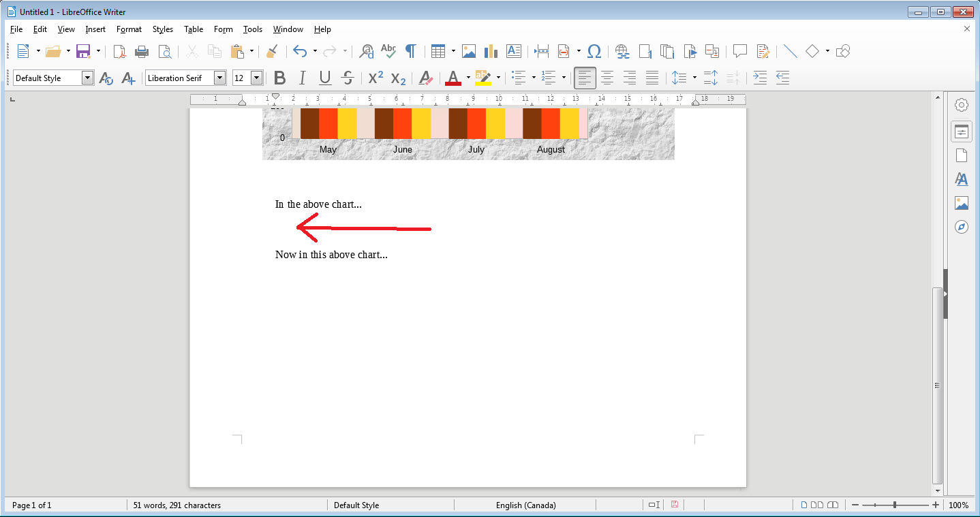
Task: Export document directly as PDF
Action: [x=119, y=51]
